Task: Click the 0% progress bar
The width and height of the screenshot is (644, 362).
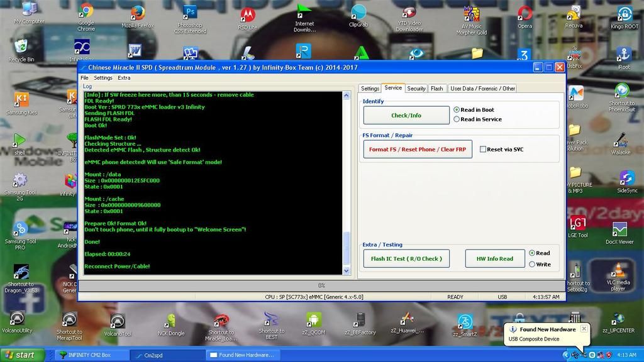Action: (x=321, y=285)
